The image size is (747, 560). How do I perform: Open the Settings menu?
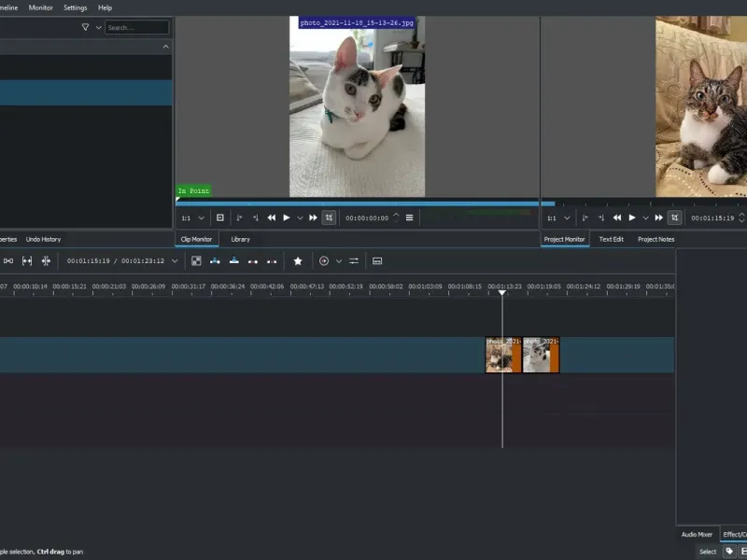76,7
